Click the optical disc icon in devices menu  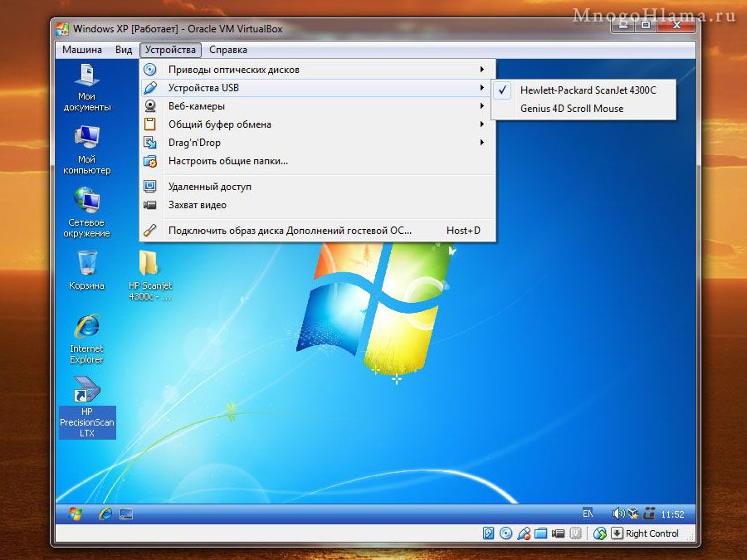[x=150, y=70]
